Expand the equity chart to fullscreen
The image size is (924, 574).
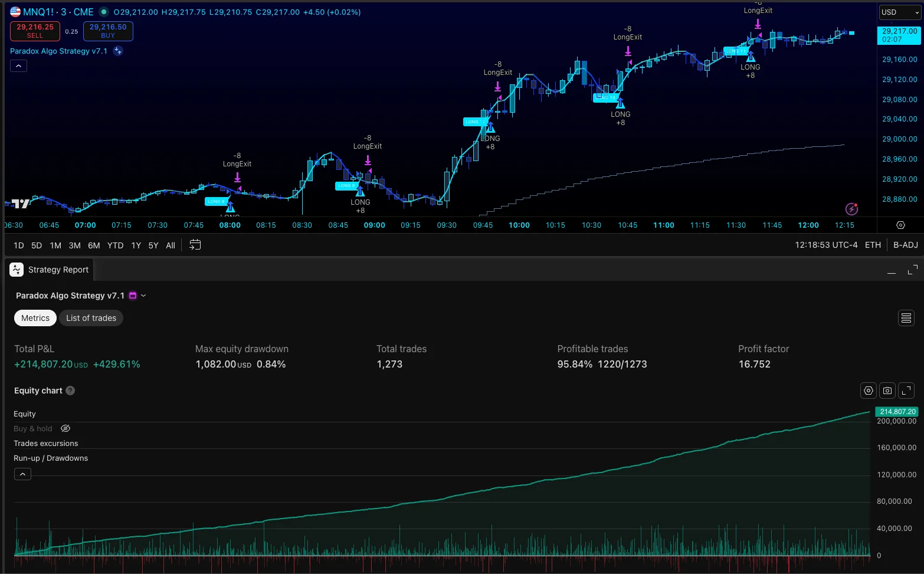tap(906, 391)
